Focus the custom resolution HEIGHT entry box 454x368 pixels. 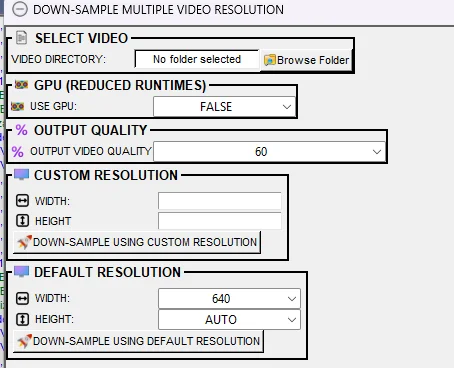click(x=220, y=221)
